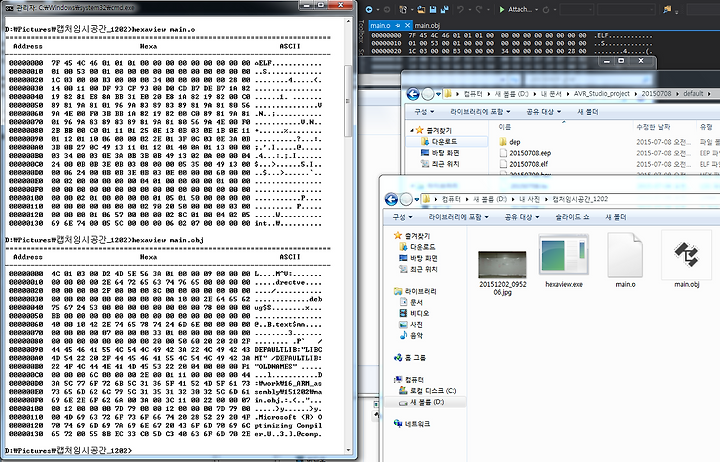Click the Open File folder icon in Visual Studio
720x462 pixels.
pos(421,9)
